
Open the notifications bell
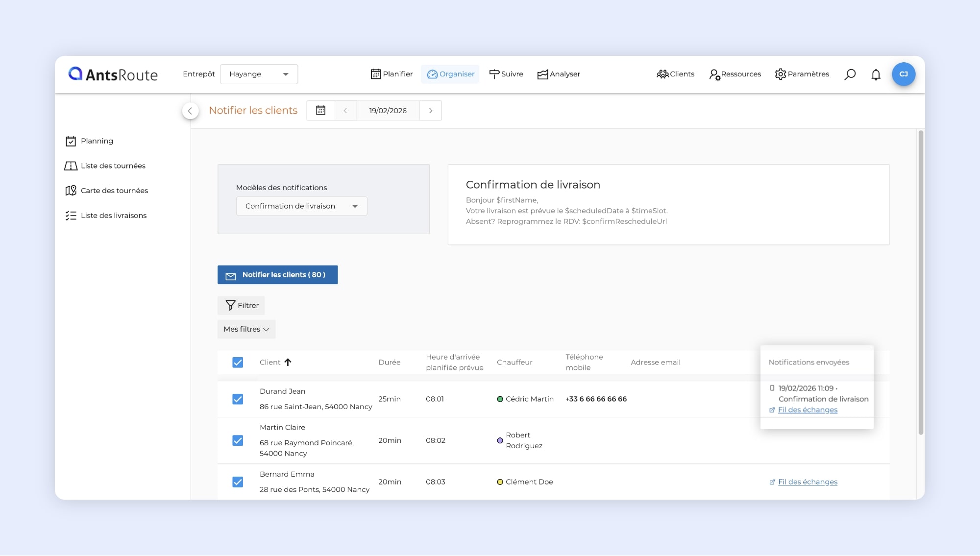(876, 74)
